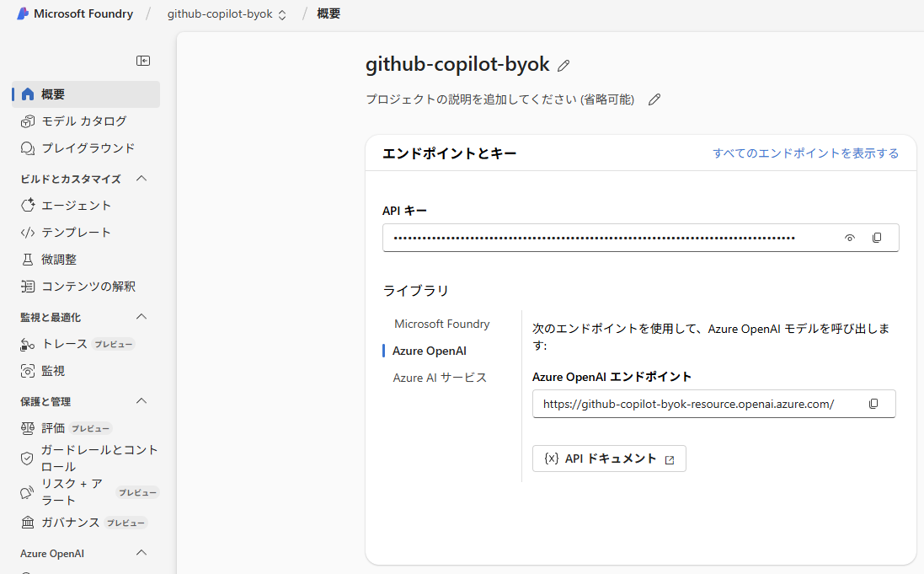Go to エージェント page
The image size is (924, 574).
tap(85, 206)
